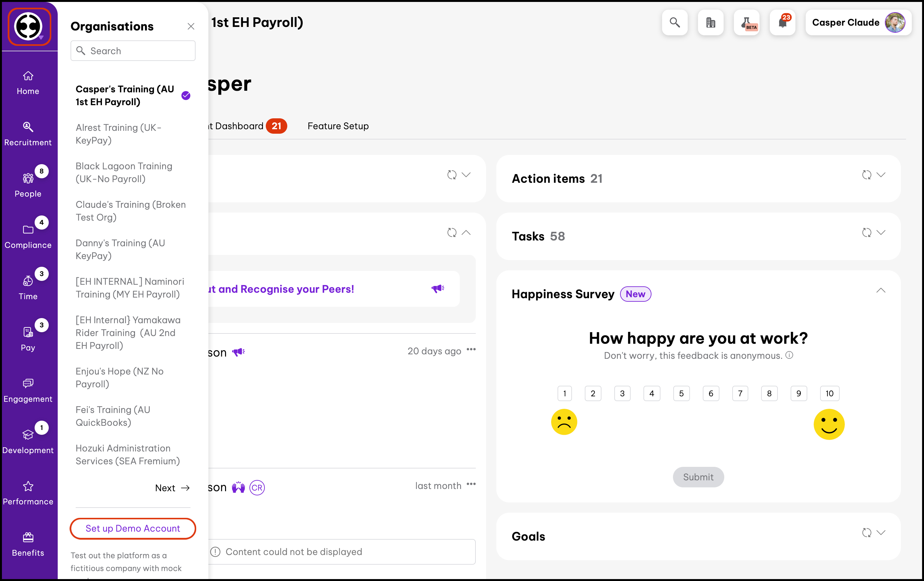Collapse the Happiness Survey section
The height and width of the screenshot is (581, 924).
click(x=881, y=290)
